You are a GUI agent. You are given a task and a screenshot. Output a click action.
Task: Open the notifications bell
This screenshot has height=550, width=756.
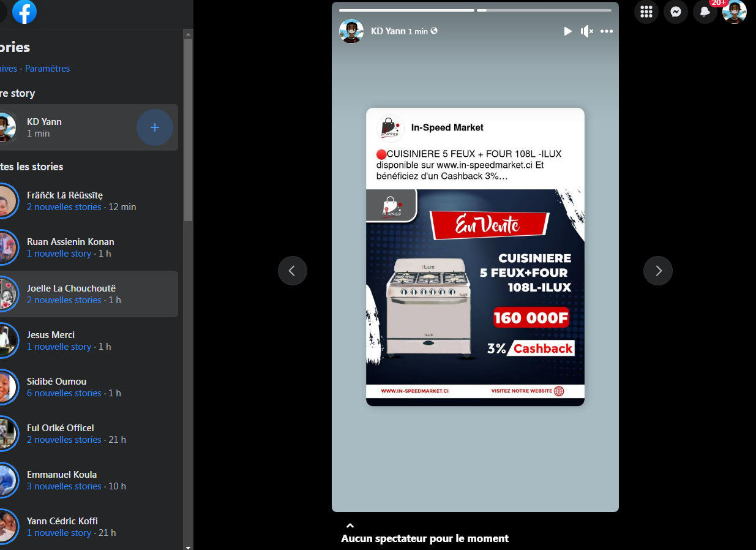click(x=705, y=12)
